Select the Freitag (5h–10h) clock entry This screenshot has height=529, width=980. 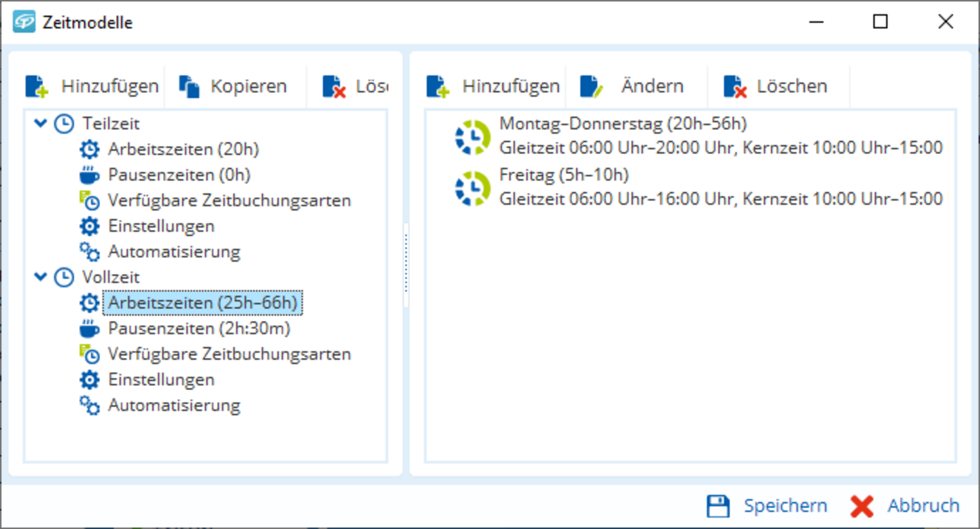473,188
